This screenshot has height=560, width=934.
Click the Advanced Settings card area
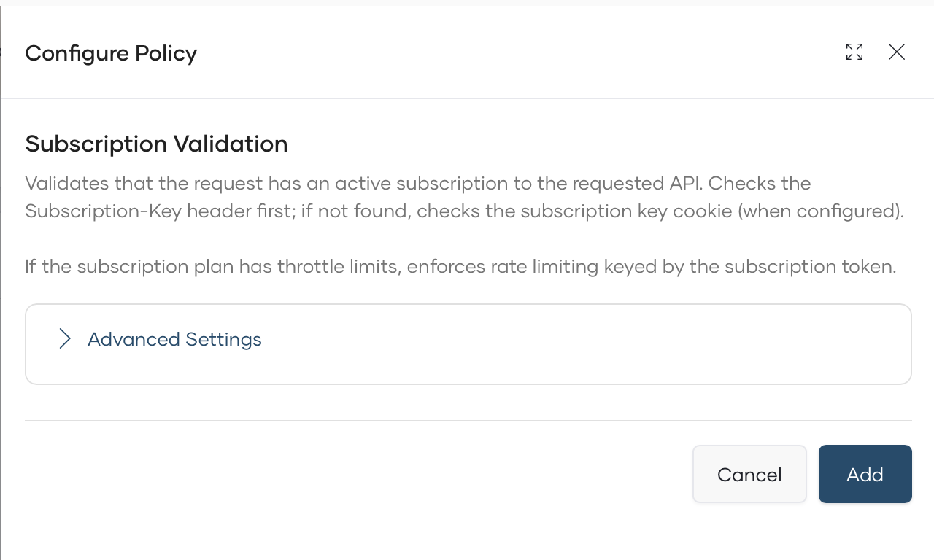click(467, 343)
